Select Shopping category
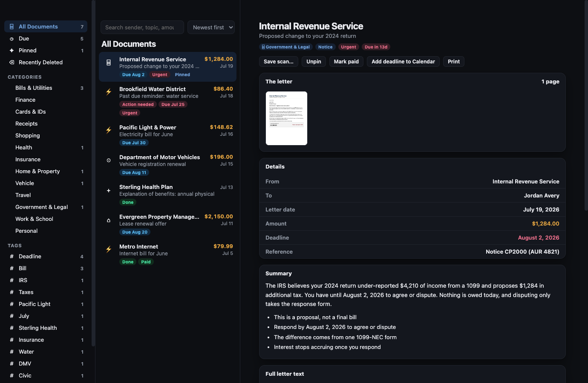 (46, 135)
